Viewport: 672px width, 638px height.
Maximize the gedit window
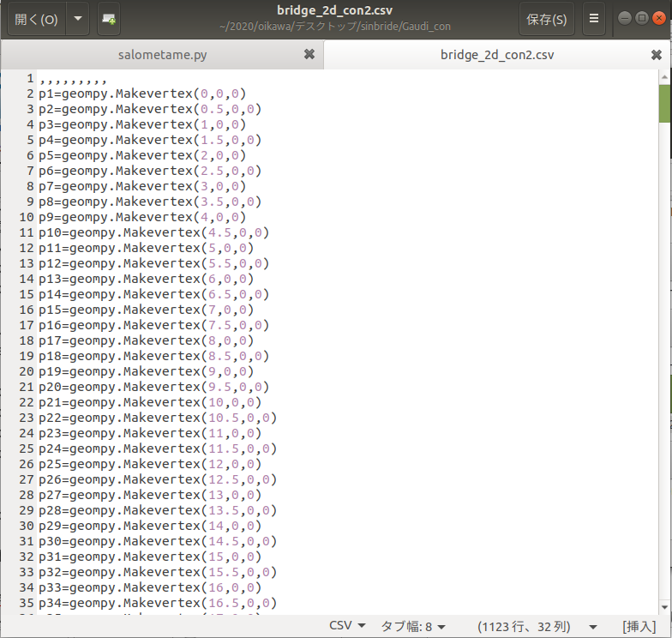click(641, 18)
